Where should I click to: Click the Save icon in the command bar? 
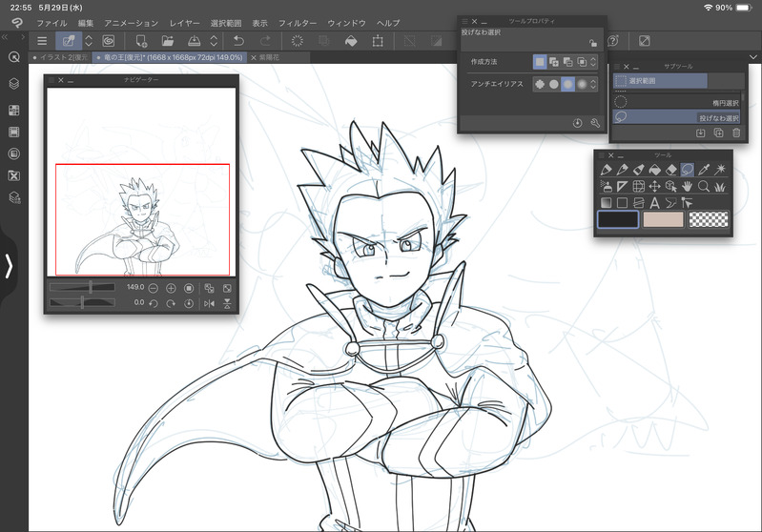click(194, 41)
